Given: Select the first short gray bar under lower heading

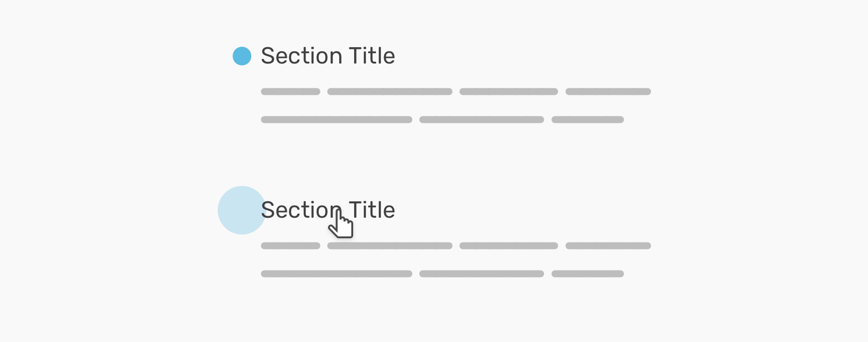Looking at the screenshot, I should pyautogui.click(x=291, y=246).
